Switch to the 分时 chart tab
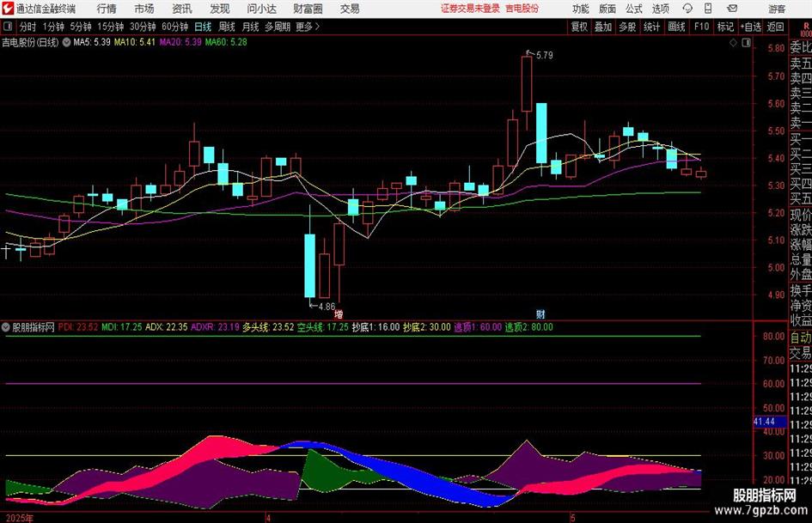812x523 pixels. coord(28,27)
